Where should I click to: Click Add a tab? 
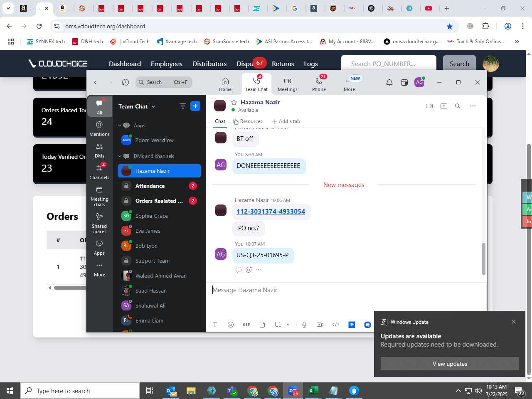[286, 121]
